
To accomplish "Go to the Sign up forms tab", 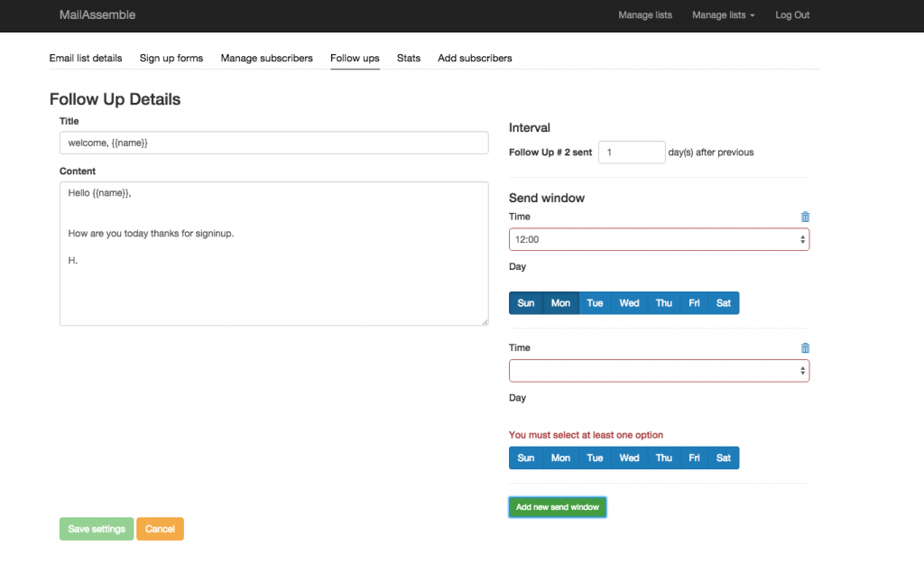I will tap(171, 58).
